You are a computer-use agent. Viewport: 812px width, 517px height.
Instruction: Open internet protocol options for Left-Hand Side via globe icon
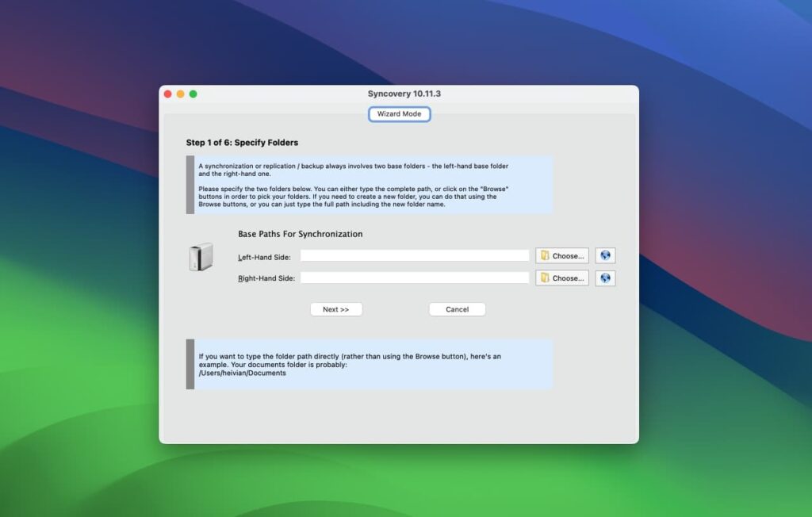click(x=605, y=255)
